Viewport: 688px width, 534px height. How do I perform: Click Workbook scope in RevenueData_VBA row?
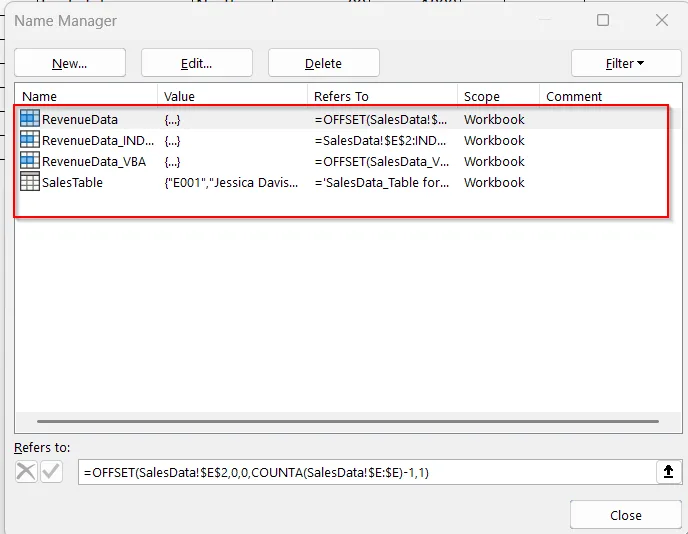point(494,161)
